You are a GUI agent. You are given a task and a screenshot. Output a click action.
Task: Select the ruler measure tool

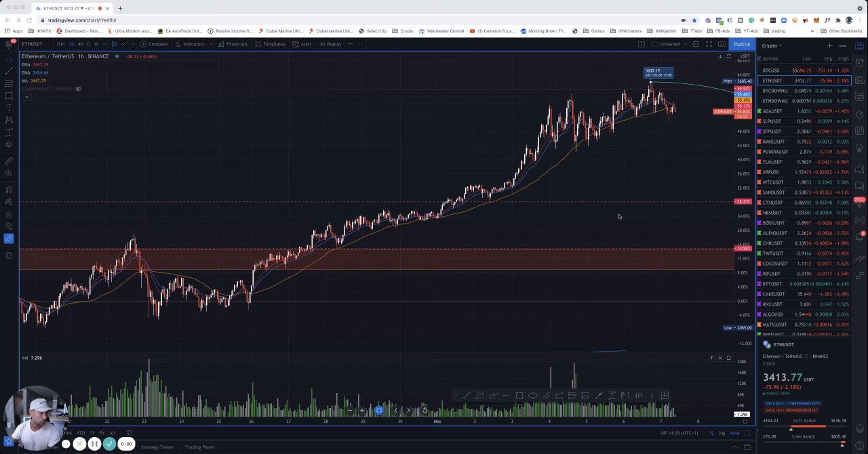click(x=8, y=161)
